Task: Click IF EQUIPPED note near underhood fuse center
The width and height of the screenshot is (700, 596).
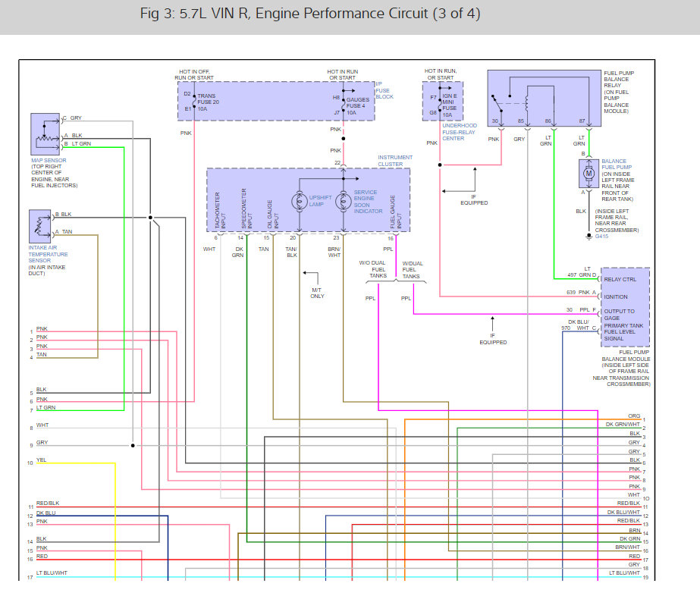Action: click(x=474, y=199)
